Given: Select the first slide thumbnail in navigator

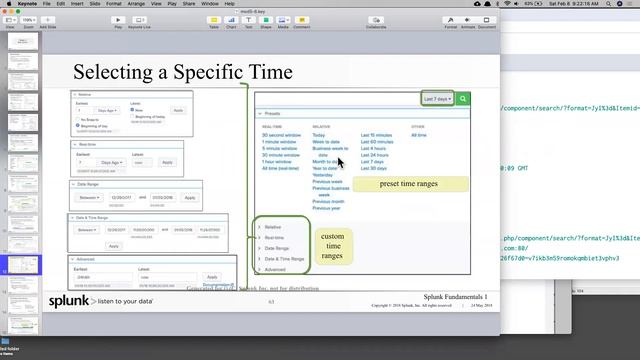Looking at the screenshot, I should tap(23, 41).
